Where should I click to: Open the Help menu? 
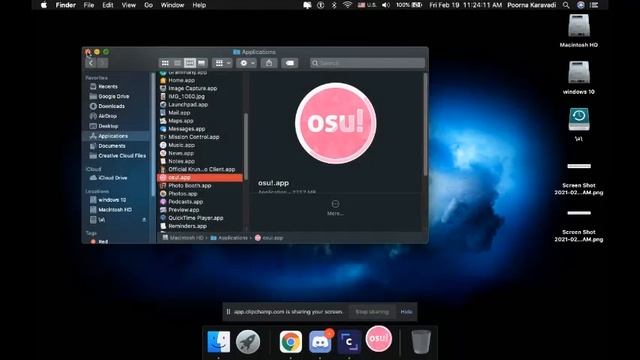(x=199, y=5)
